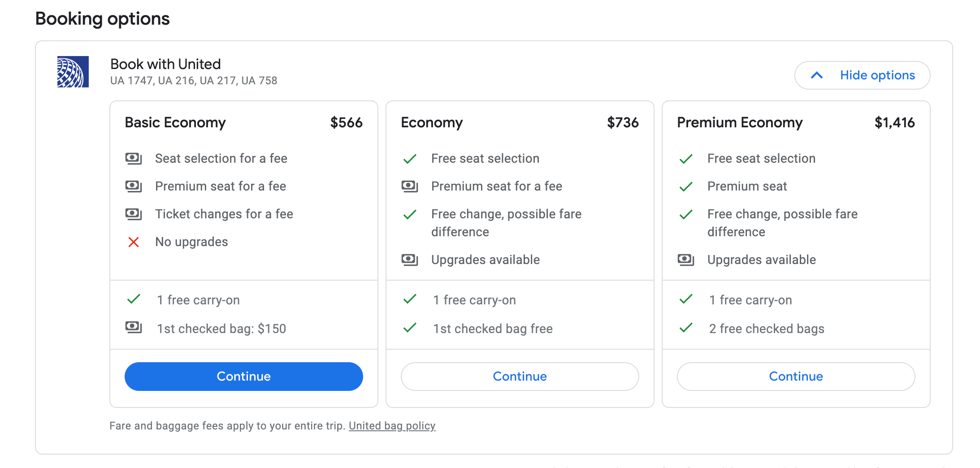The height and width of the screenshot is (468, 980).
Task: Click the chevron-up icon beside Hide options
Action: coord(817,75)
